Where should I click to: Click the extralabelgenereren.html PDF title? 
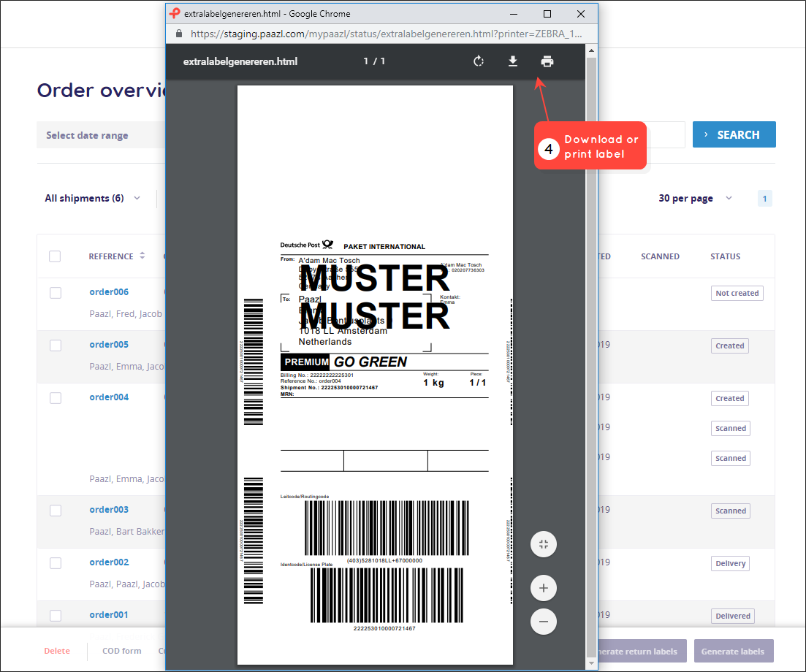(x=240, y=61)
